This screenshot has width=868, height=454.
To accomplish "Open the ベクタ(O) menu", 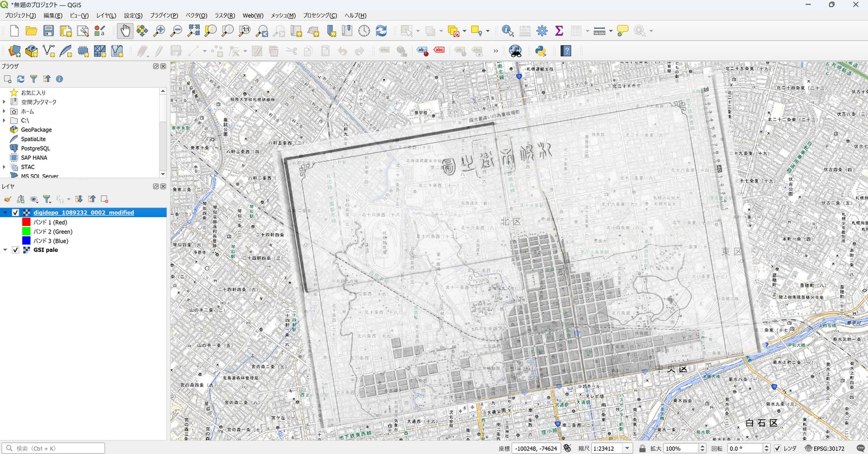I will tap(196, 16).
